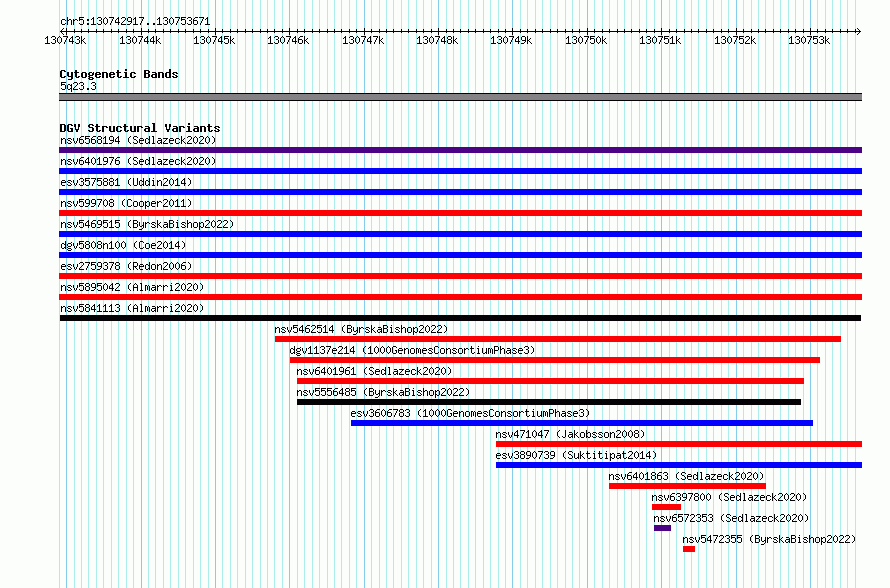Image resolution: width=890 pixels, height=588 pixels.
Task: Open nsv6401961 (Sedlazeck2020) label
Action: coord(374,371)
